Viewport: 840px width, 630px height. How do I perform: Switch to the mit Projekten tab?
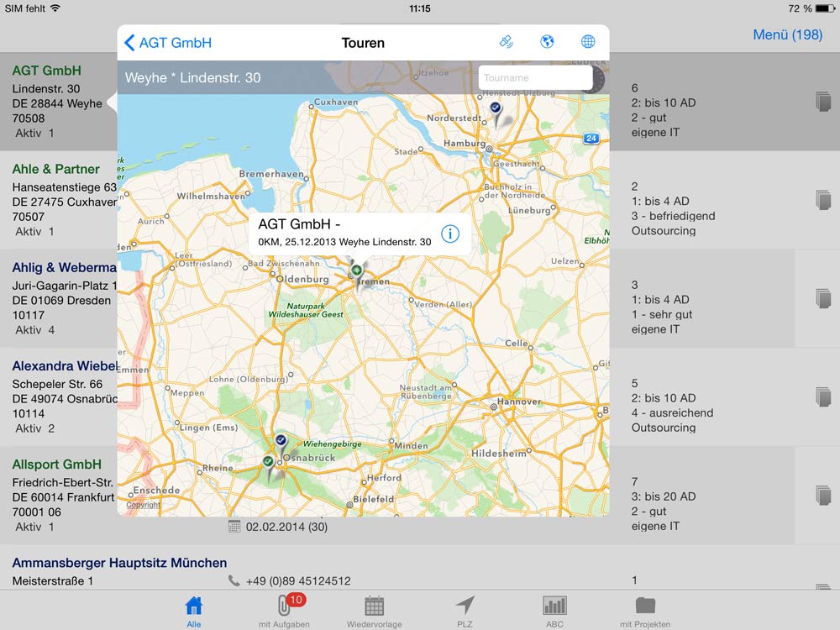645,612
